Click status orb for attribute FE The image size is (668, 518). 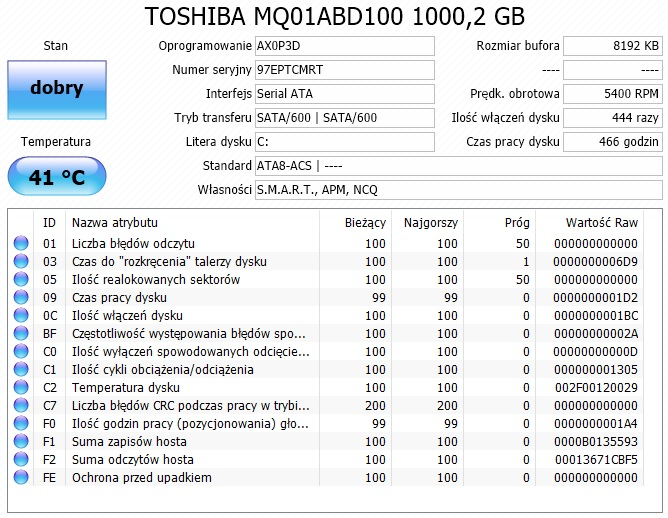[21, 477]
